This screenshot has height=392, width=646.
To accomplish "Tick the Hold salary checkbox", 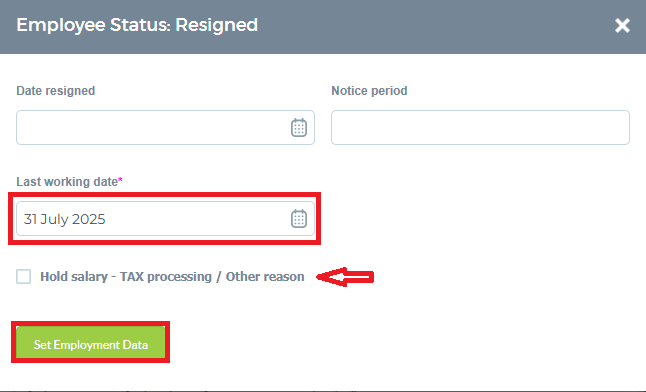I will pyautogui.click(x=23, y=277).
